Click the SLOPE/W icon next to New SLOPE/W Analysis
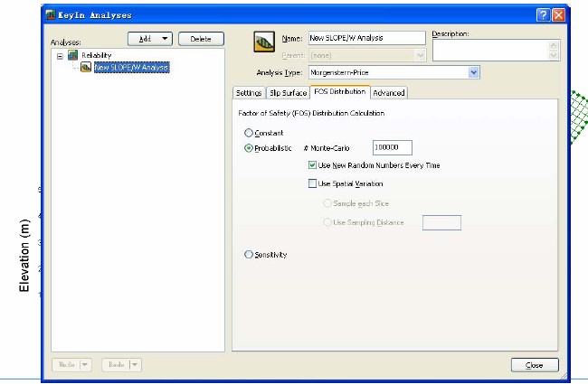The image size is (588, 384). click(86, 68)
